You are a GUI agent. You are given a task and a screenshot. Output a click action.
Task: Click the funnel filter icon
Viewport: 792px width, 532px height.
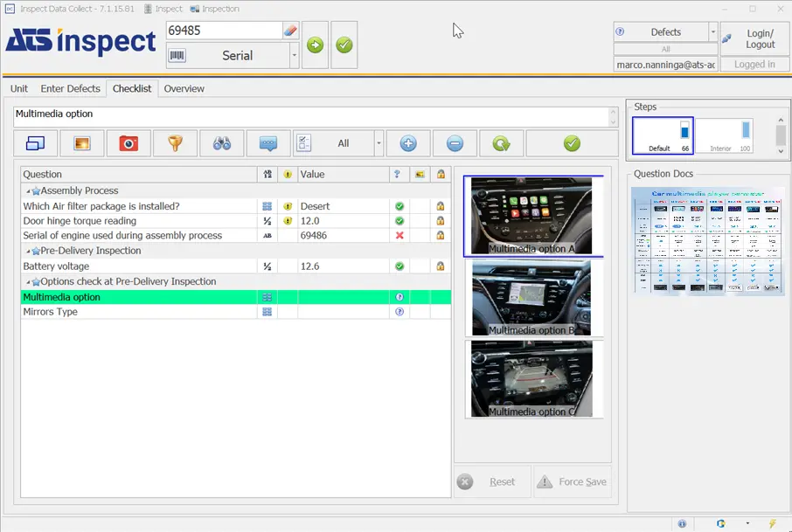point(175,143)
